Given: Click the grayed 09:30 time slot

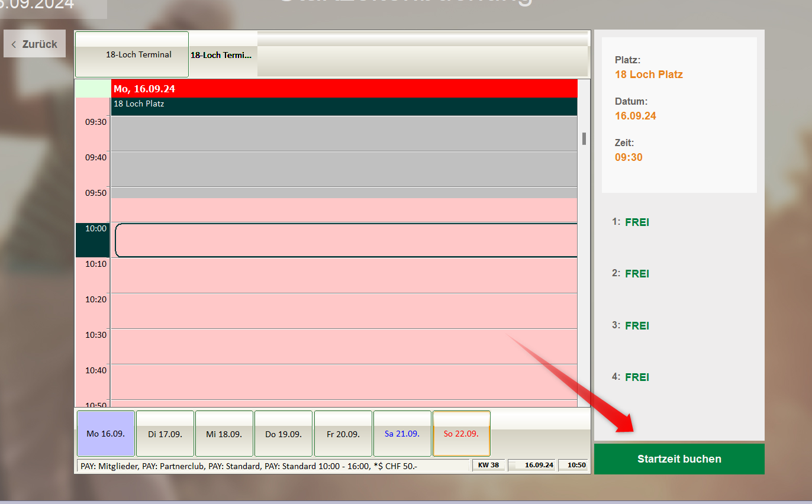Looking at the screenshot, I should [x=343, y=134].
